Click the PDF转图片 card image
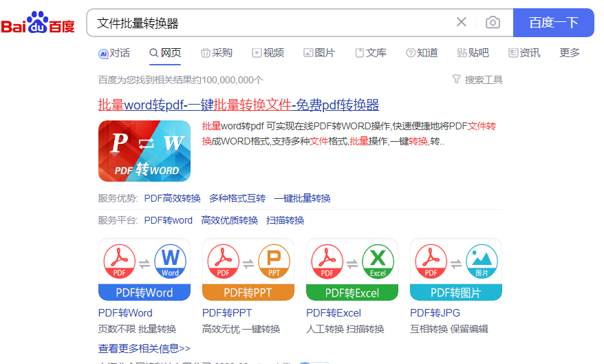The image size is (604, 364). (x=456, y=270)
